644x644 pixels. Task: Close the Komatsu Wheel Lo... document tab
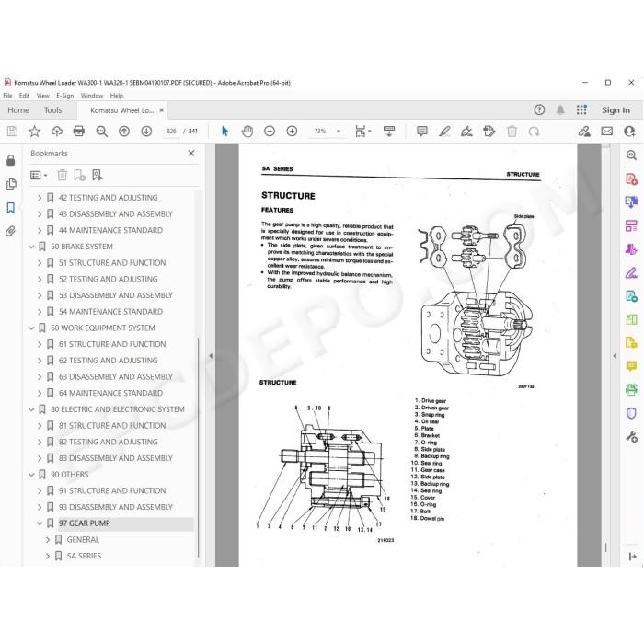click(x=161, y=110)
